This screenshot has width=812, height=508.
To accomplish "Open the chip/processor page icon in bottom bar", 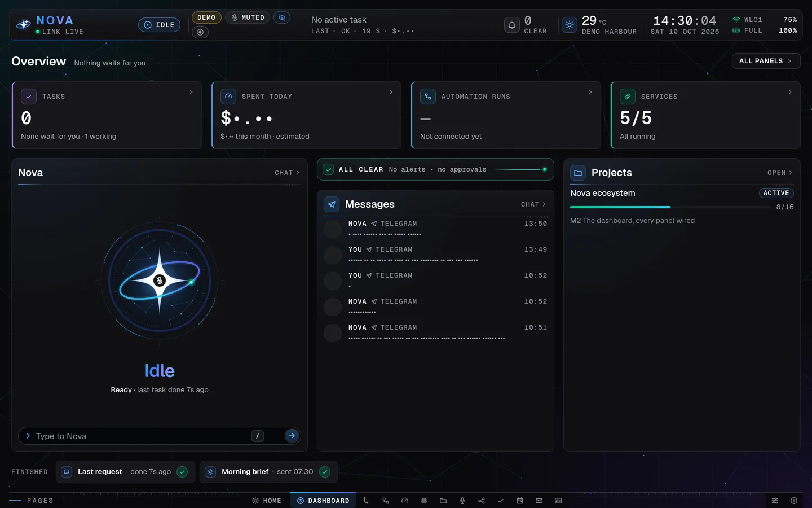I will (424, 501).
